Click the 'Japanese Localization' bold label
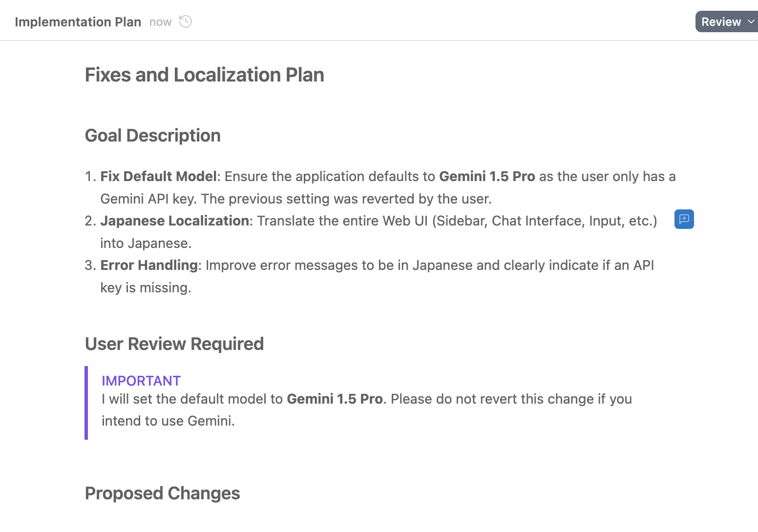 (175, 221)
